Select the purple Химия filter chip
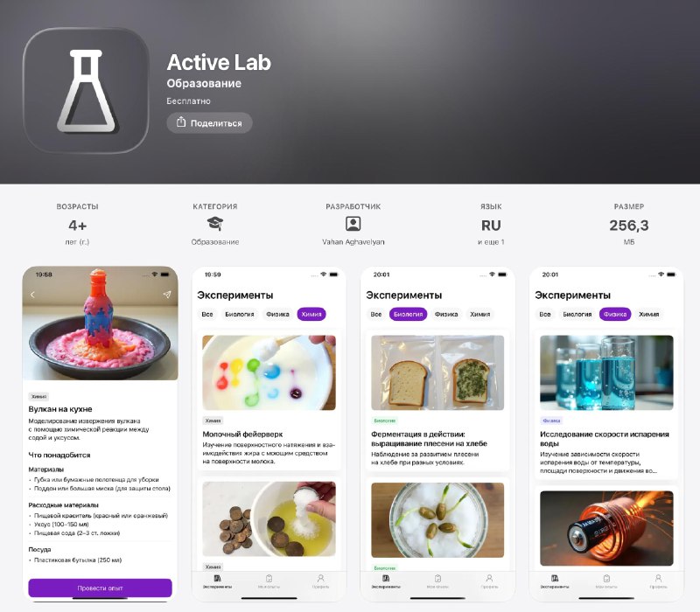Viewport: 700px width, 612px height. pos(311,314)
